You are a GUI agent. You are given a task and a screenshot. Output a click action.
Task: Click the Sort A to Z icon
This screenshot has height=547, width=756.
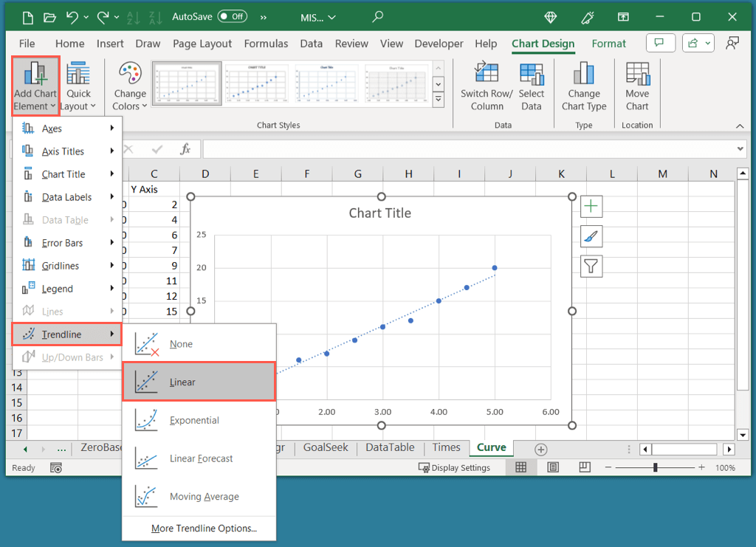point(133,18)
